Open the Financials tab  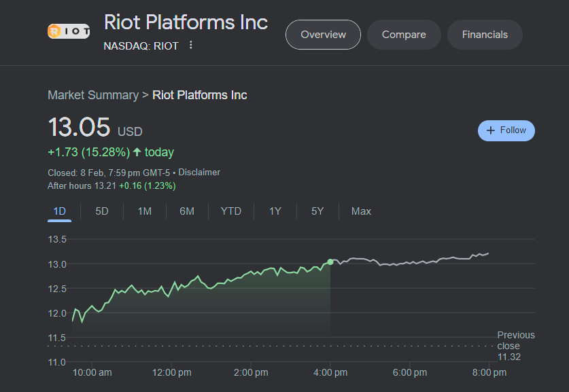485,35
